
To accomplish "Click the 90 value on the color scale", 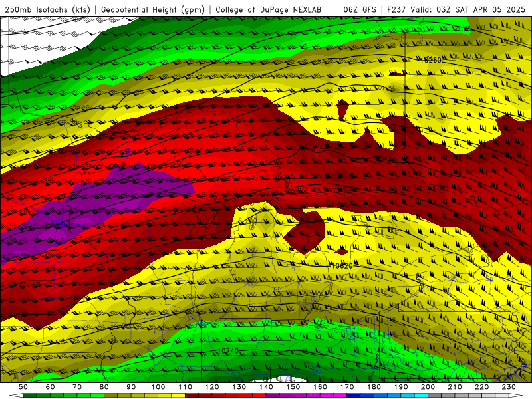I will (131, 387).
